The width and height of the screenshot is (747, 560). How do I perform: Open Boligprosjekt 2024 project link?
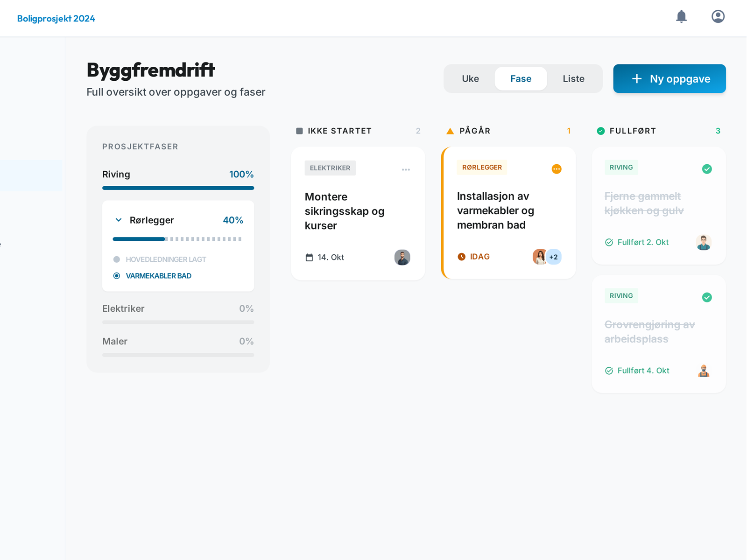click(56, 19)
